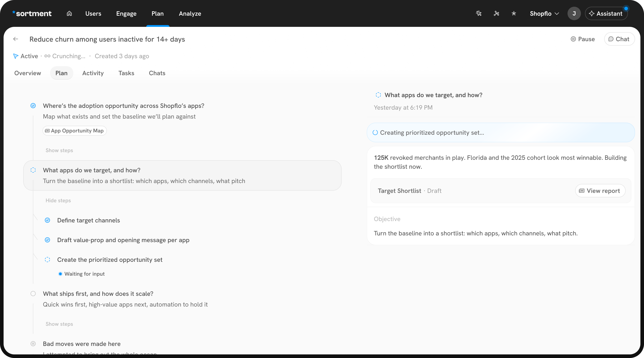
Task: Open the Engage menu
Action: [126, 13]
